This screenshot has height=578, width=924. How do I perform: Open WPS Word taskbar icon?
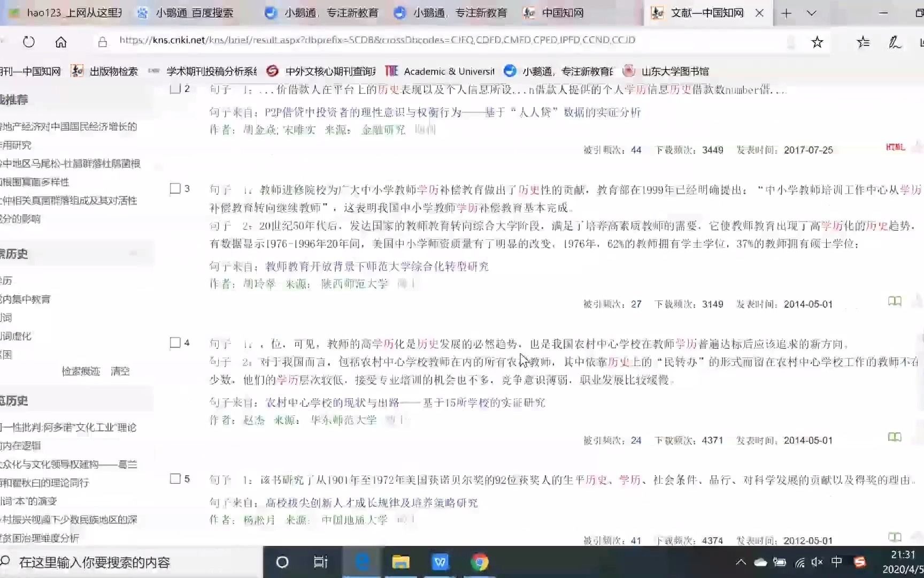440,562
